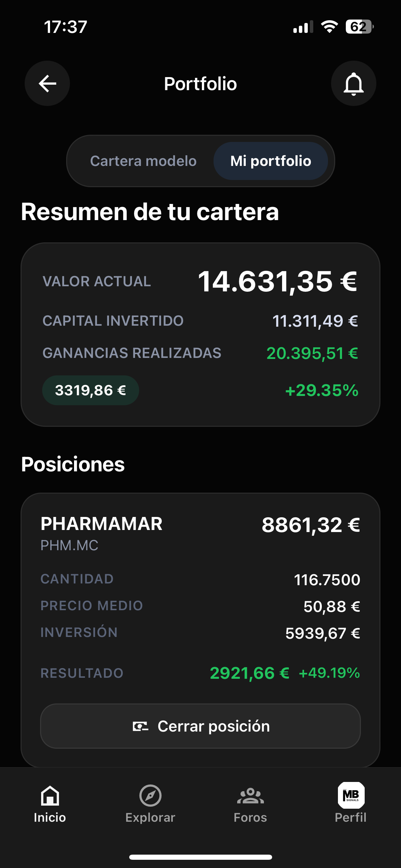The height and width of the screenshot is (868, 401).
Task: Tap the cash icon in Cerrar posición
Action: click(141, 726)
